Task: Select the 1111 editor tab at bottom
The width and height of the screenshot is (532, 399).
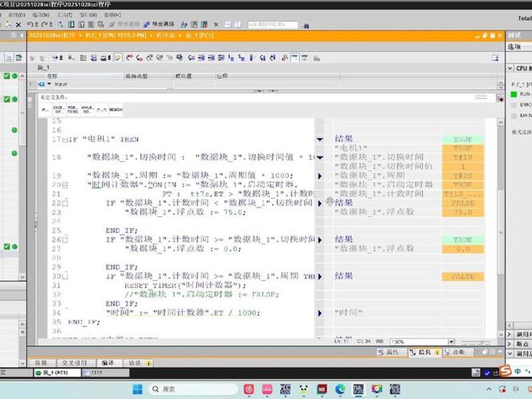Action: point(106,372)
